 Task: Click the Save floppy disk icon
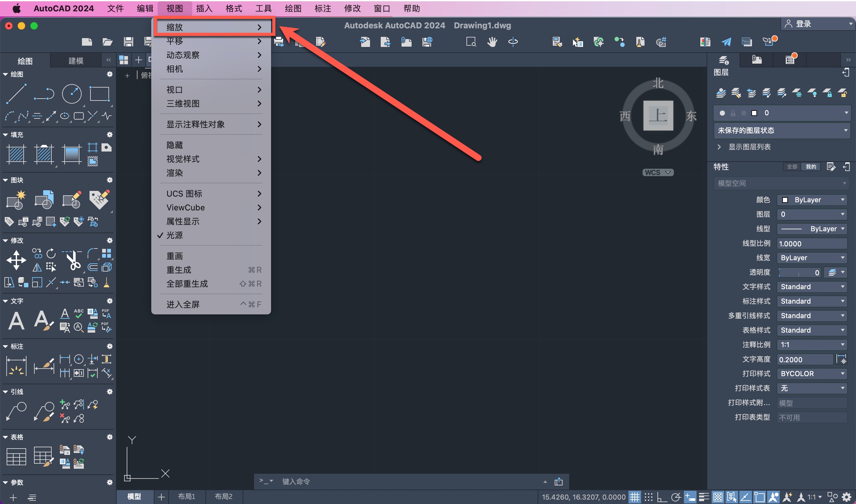tap(128, 42)
